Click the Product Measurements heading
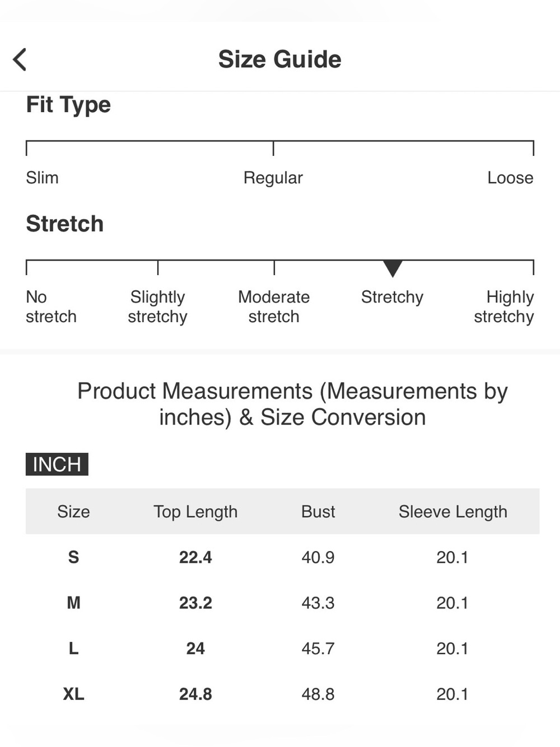Image resolution: width=560 pixels, height=747 pixels. pyautogui.click(x=292, y=404)
